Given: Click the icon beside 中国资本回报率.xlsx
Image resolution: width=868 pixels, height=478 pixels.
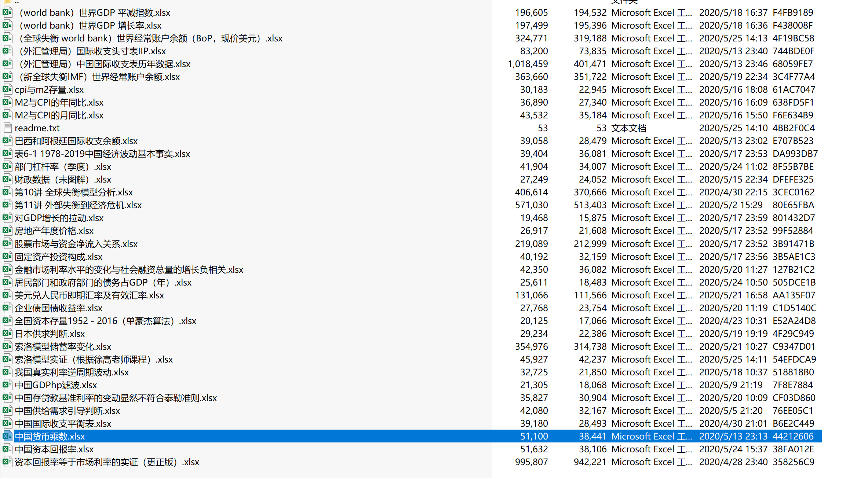Looking at the screenshot, I should pos(7,449).
